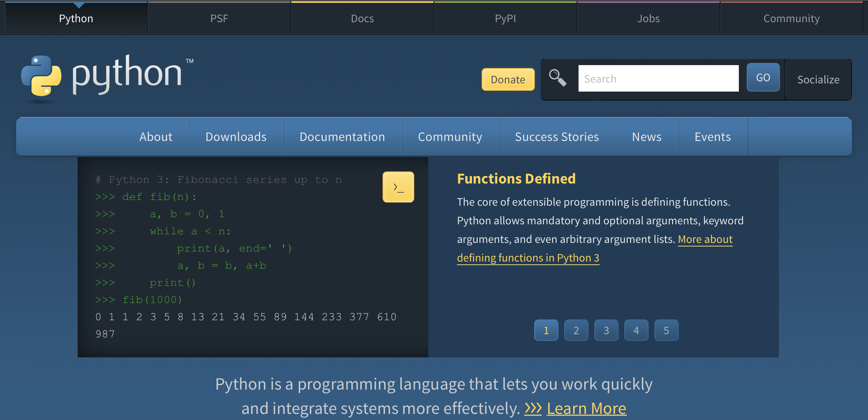Select slide 1 in the carousel pager
The width and height of the screenshot is (868, 420).
click(x=546, y=330)
